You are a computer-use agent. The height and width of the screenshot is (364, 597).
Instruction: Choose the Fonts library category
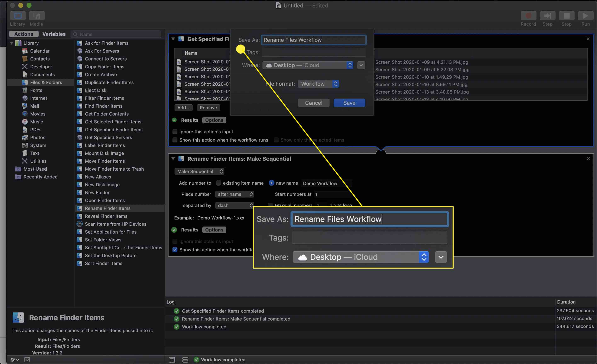(x=36, y=90)
